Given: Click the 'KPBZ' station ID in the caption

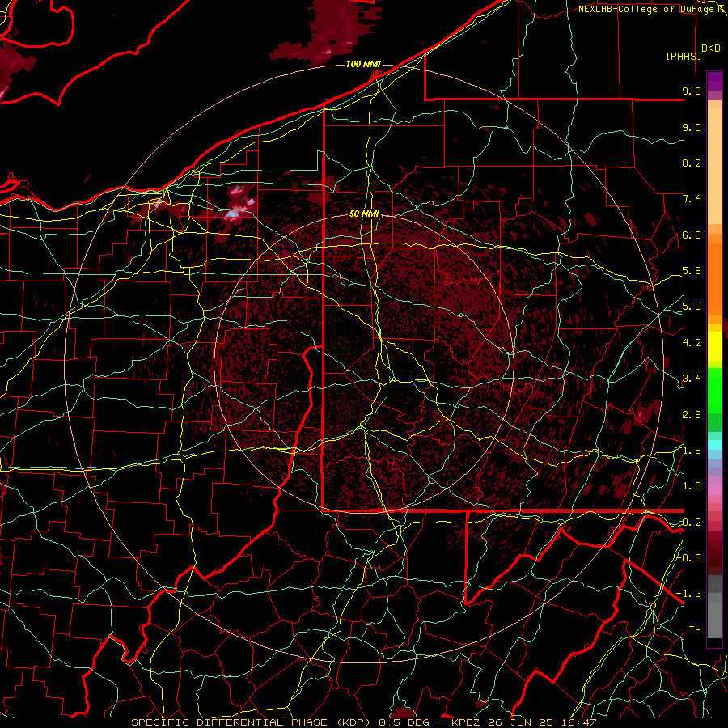Looking at the screenshot, I should [x=466, y=722].
